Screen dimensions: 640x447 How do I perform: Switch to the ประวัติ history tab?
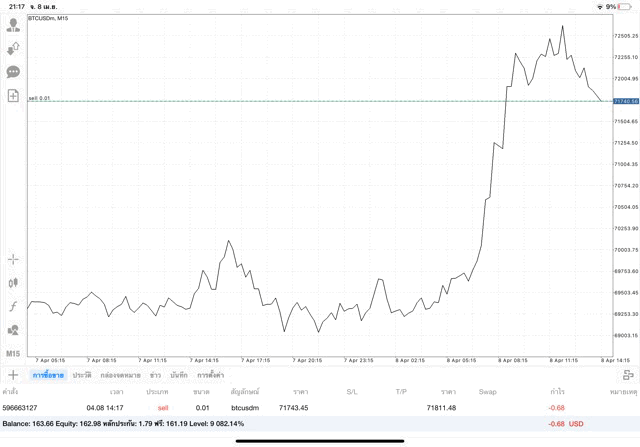[81, 375]
